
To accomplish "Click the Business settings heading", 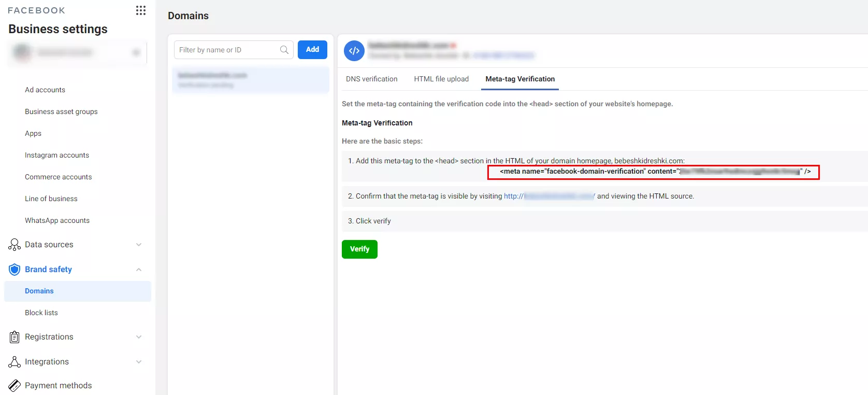I will [x=58, y=29].
